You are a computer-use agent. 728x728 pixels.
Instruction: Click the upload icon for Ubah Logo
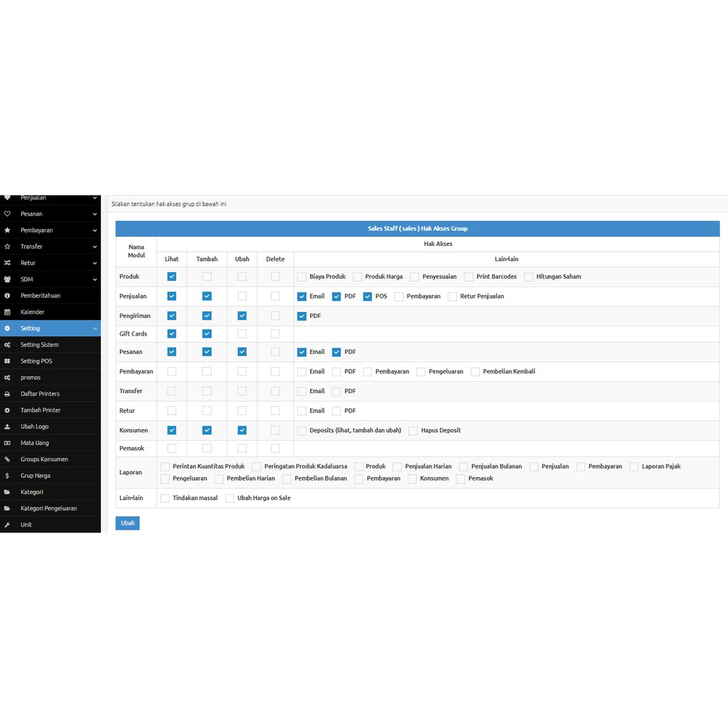pos(7,427)
